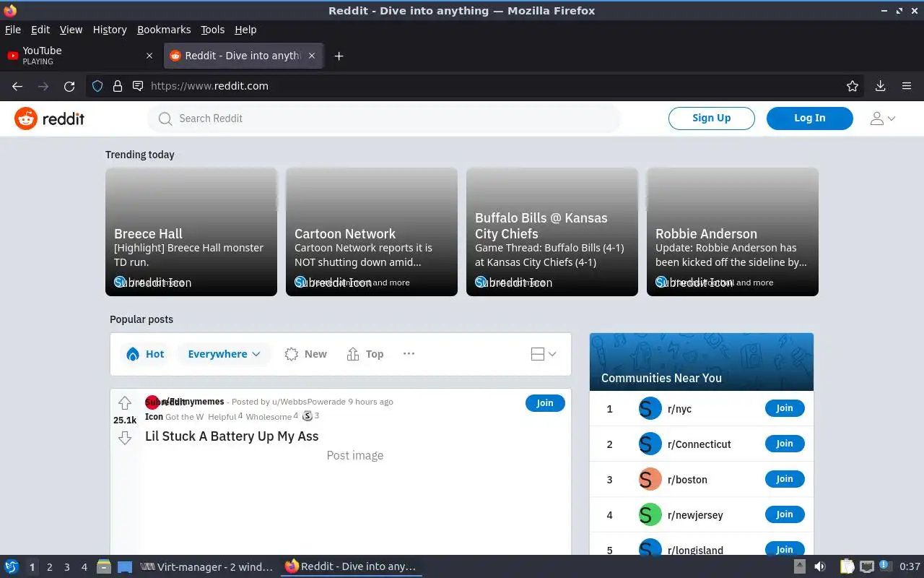Click the r/Connecticut community avatar
The width and height of the screenshot is (924, 578).
coord(650,444)
